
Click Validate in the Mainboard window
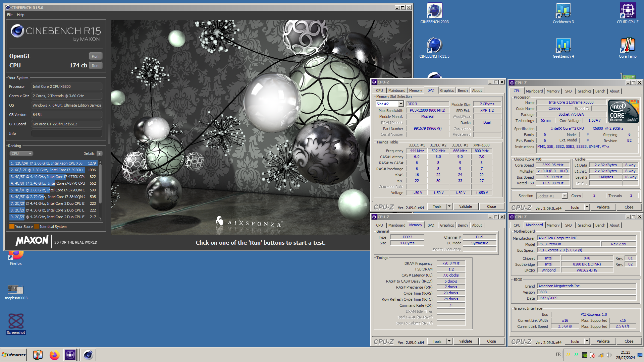(603, 341)
